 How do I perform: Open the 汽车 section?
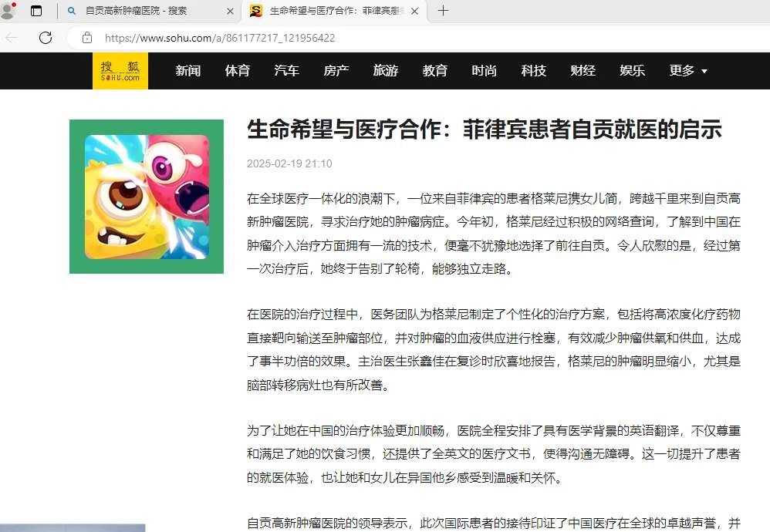tap(287, 71)
